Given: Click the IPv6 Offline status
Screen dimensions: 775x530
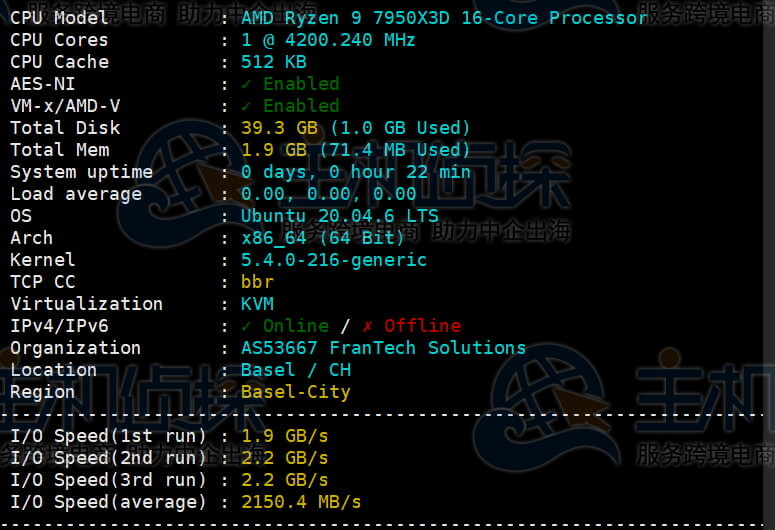Looking at the screenshot, I should [412, 326].
